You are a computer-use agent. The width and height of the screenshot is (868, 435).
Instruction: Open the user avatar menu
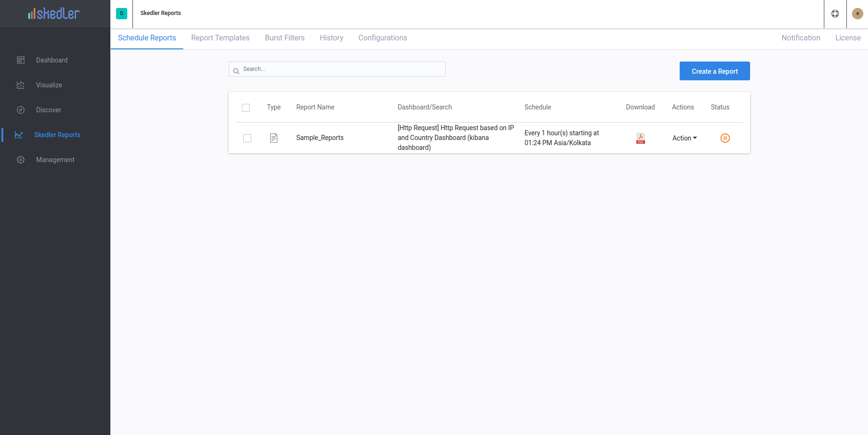coord(858,14)
